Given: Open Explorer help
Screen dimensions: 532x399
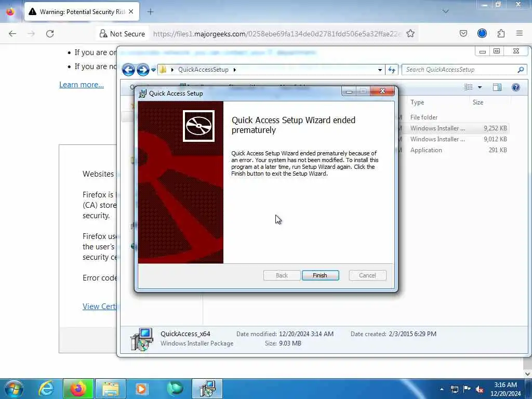Looking at the screenshot, I should [516, 87].
